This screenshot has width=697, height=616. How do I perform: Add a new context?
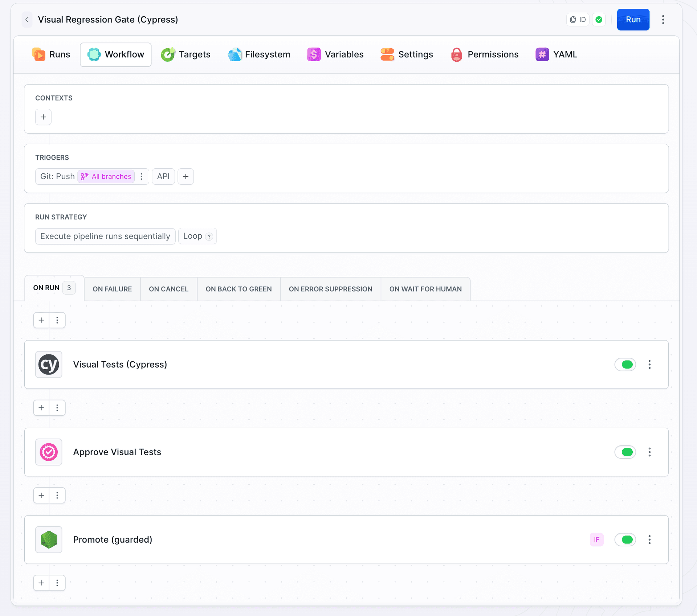[x=43, y=117]
